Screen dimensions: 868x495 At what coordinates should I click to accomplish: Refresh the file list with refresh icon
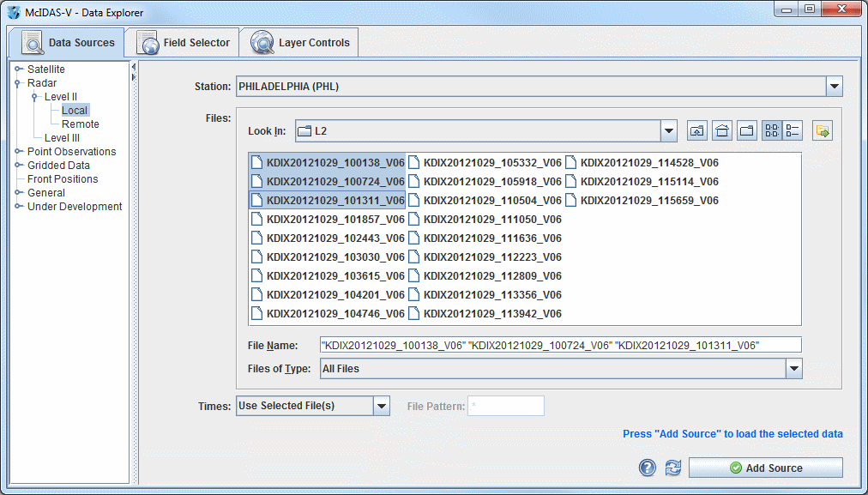pos(673,468)
